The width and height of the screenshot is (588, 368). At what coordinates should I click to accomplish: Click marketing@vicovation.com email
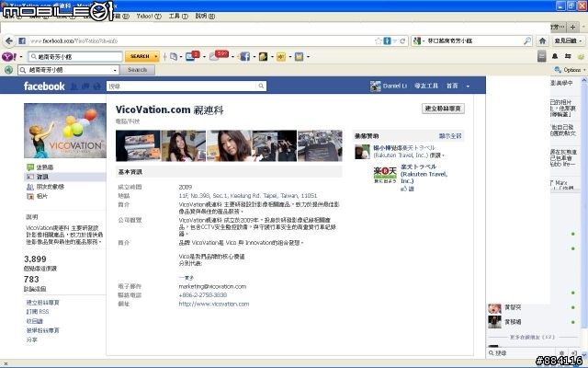(x=212, y=286)
